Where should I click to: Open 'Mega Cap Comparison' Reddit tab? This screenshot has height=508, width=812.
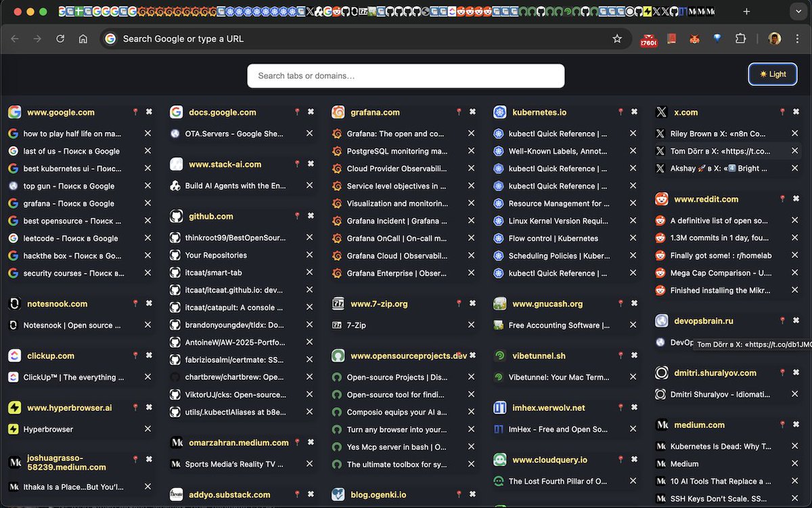click(x=721, y=273)
